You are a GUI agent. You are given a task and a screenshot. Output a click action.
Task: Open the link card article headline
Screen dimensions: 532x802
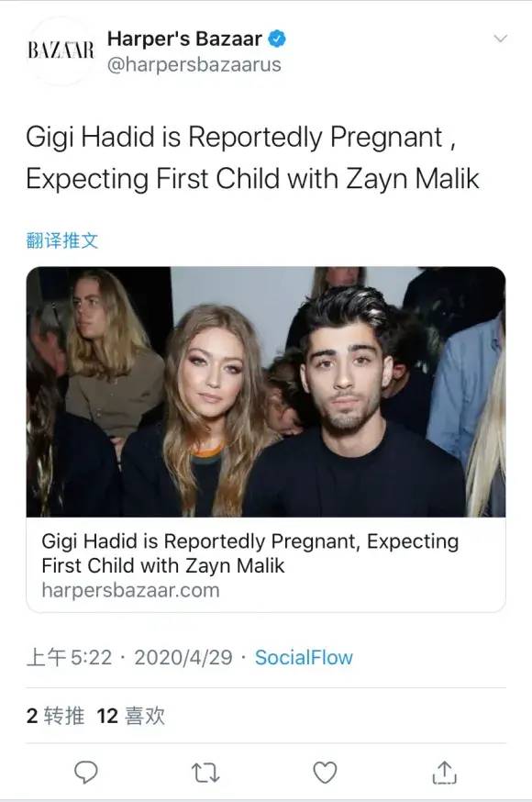click(250, 553)
